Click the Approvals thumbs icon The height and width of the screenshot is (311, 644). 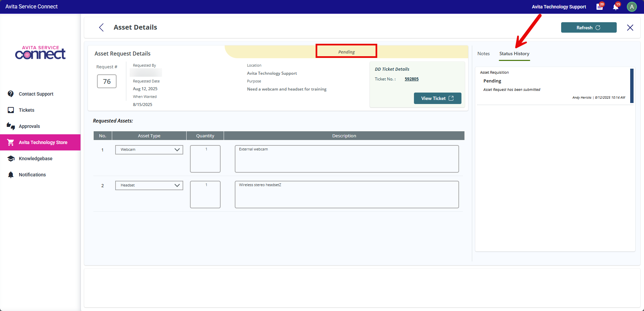click(x=11, y=126)
